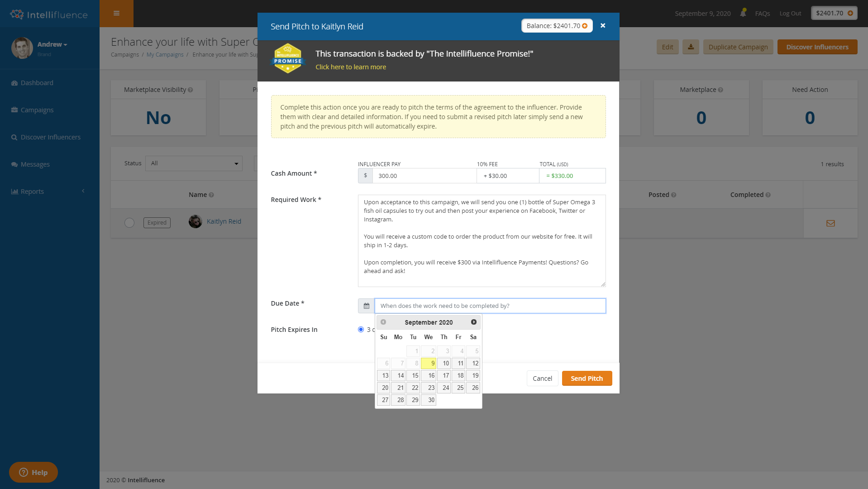Open Messages in sidebar
The image size is (868, 489).
(x=30, y=164)
